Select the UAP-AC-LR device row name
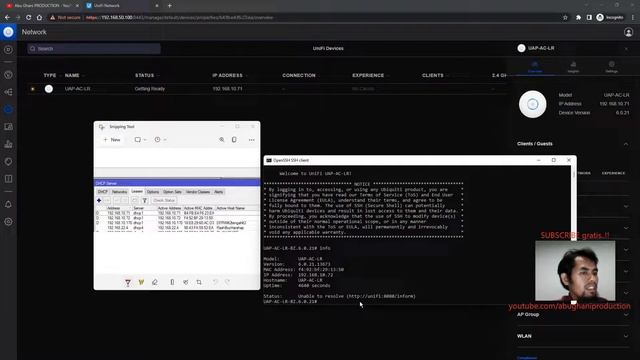Screen dimensions: 640x360 77,89
